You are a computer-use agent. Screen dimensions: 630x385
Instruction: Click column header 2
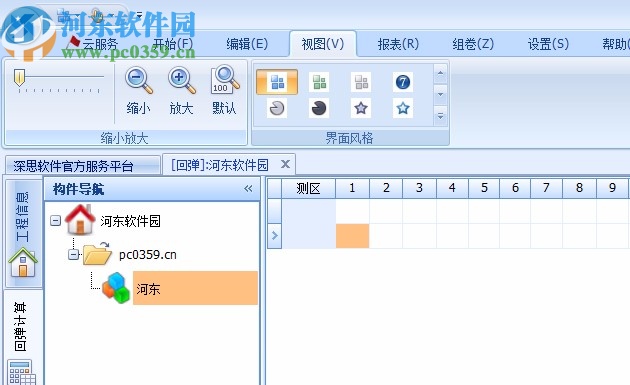coord(386,188)
